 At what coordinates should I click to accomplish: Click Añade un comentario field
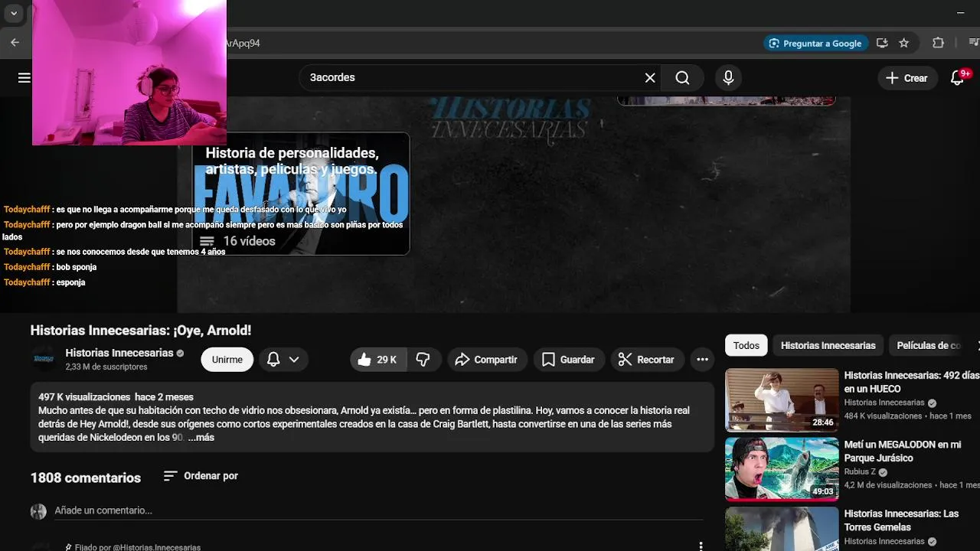click(x=378, y=510)
